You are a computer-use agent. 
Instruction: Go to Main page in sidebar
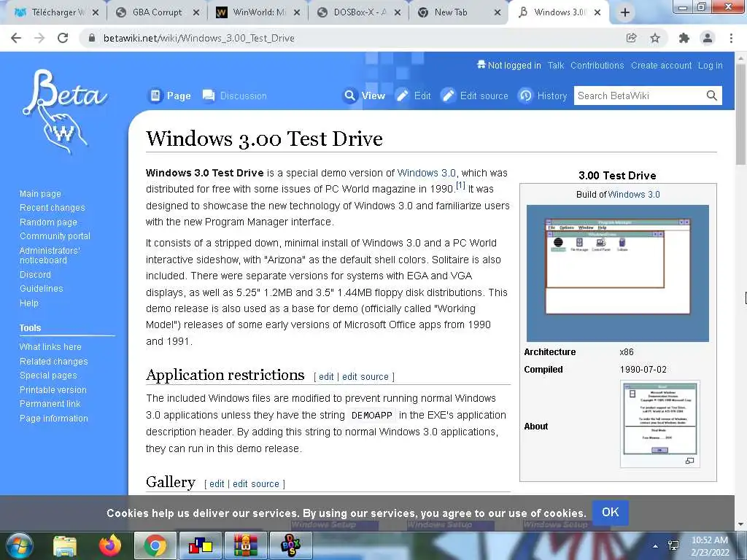click(x=40, y=194)
